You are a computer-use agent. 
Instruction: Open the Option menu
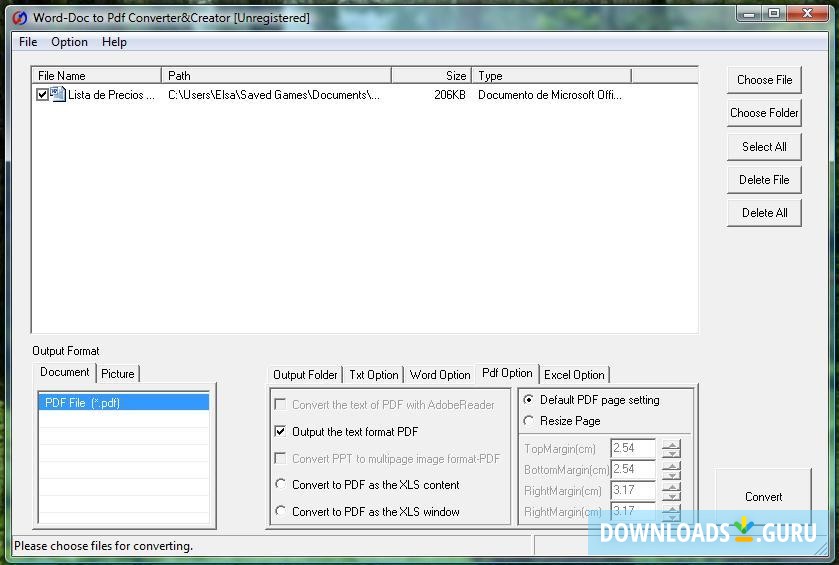coord(69,42)
